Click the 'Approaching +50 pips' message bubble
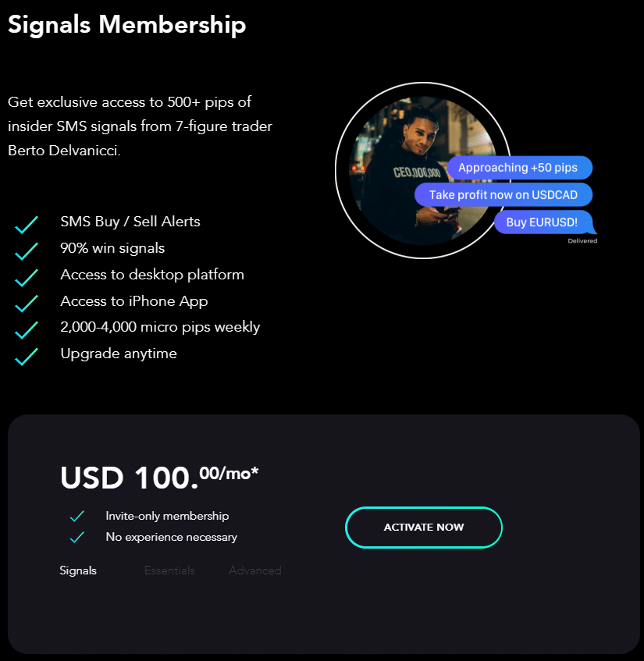644x661 pixels. click(x=520, y=167)
